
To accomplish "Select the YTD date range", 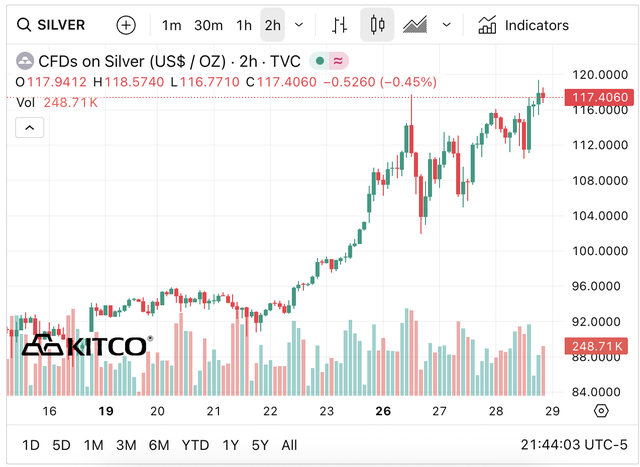I will (x=196, y=444).
